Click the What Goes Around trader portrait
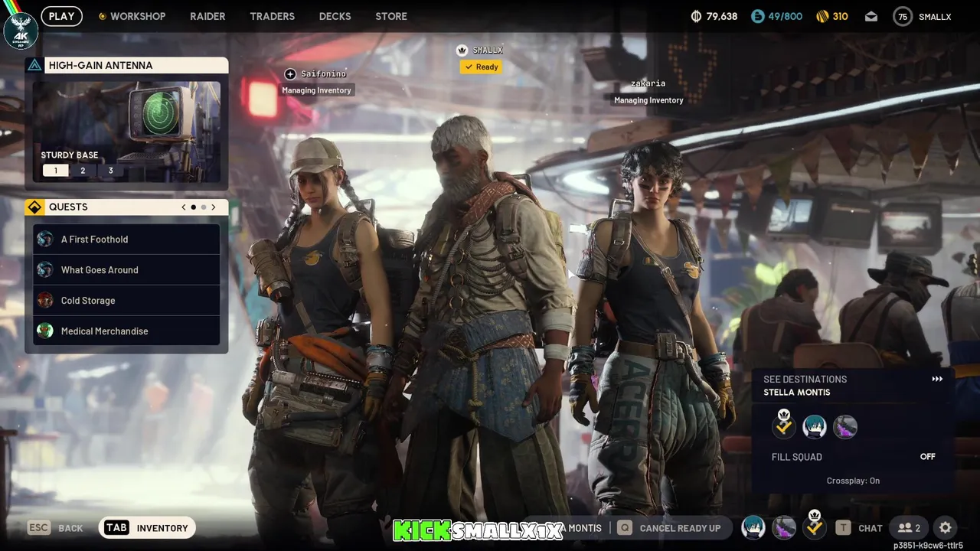This screenshot has width=980, height=551. pyautogui.click(x=45, y=269)
